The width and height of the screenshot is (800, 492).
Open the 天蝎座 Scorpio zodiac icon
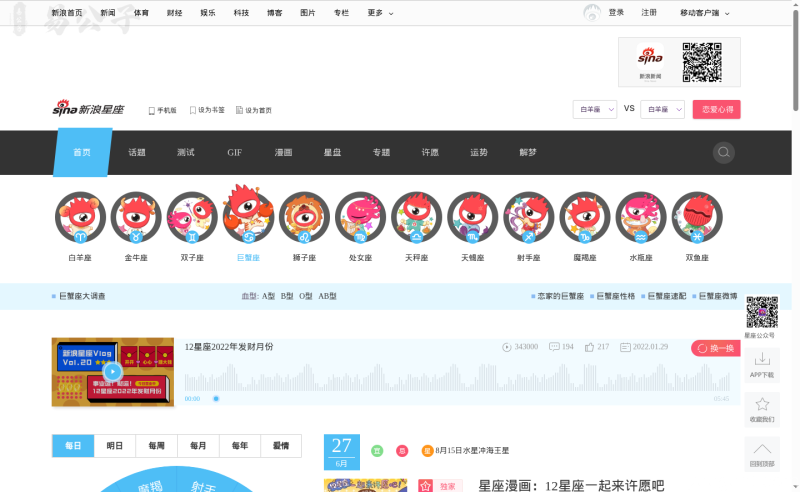[473, 217]
